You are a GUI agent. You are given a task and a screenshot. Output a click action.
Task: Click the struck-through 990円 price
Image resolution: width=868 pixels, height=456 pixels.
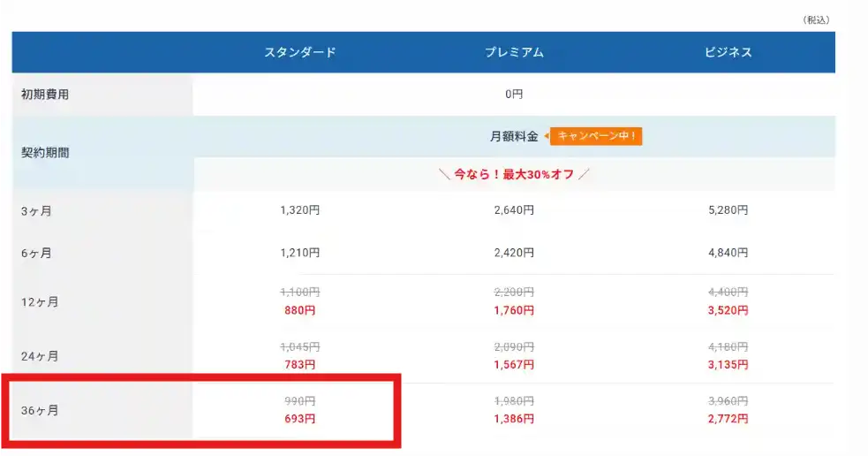(x=300, y=400)
